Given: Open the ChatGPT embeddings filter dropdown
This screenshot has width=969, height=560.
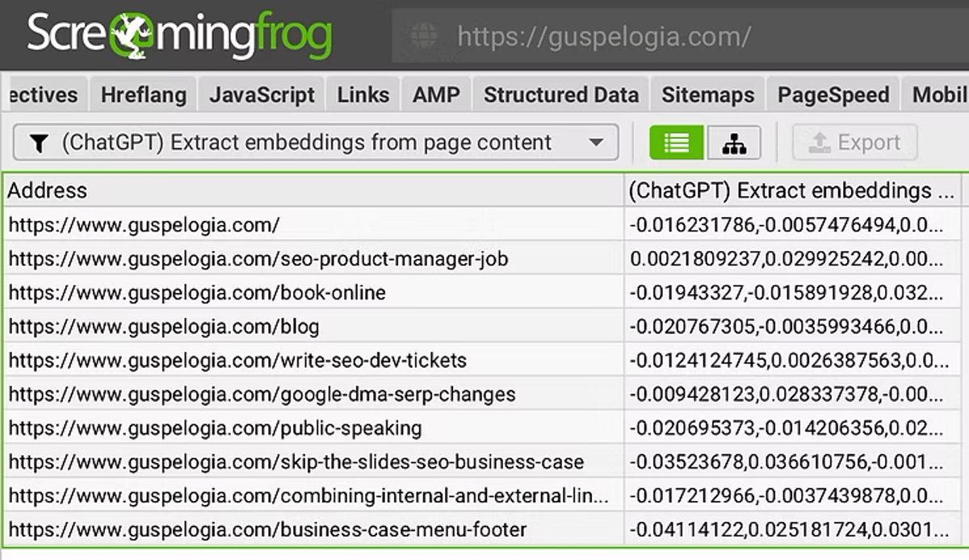Looking at the screenshot, I should [x=596, y=143].
